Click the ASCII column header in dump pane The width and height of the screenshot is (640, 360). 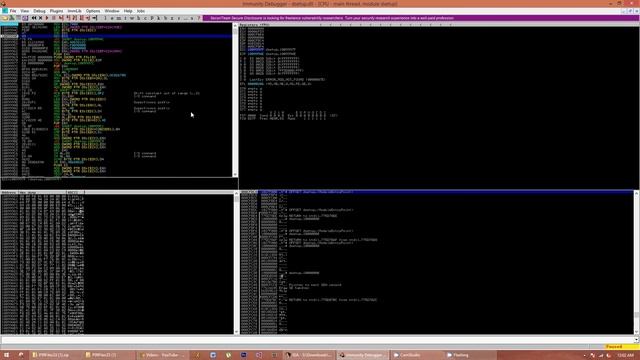coord(75,192)
